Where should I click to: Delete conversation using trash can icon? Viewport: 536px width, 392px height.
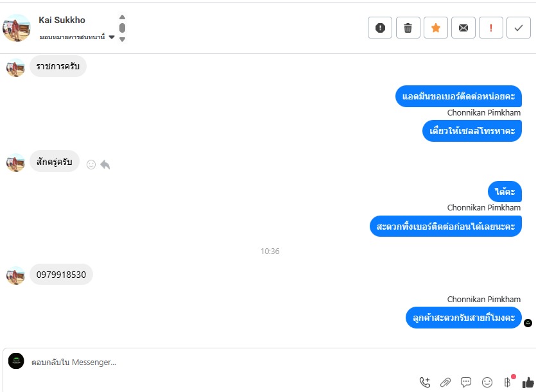click(x=408, y=28)
